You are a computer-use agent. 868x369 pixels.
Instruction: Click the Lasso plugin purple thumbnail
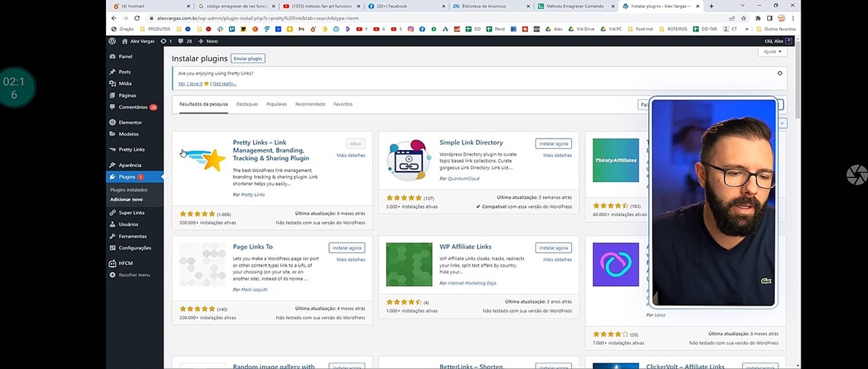point(616,264)
